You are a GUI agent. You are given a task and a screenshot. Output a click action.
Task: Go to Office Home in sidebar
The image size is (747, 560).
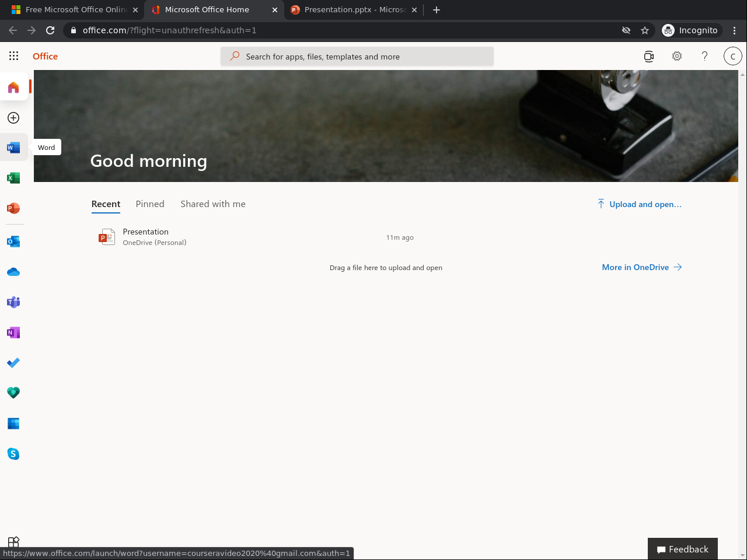click(13, 87)
